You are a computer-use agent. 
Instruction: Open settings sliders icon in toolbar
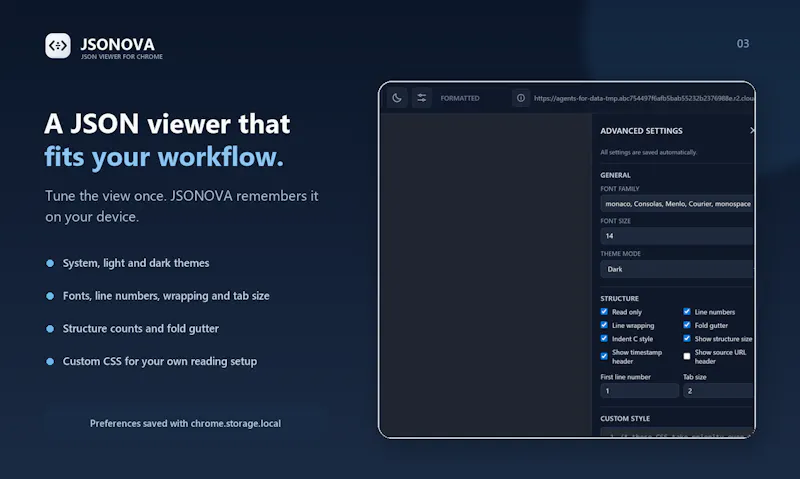click(x=422, y=98)
